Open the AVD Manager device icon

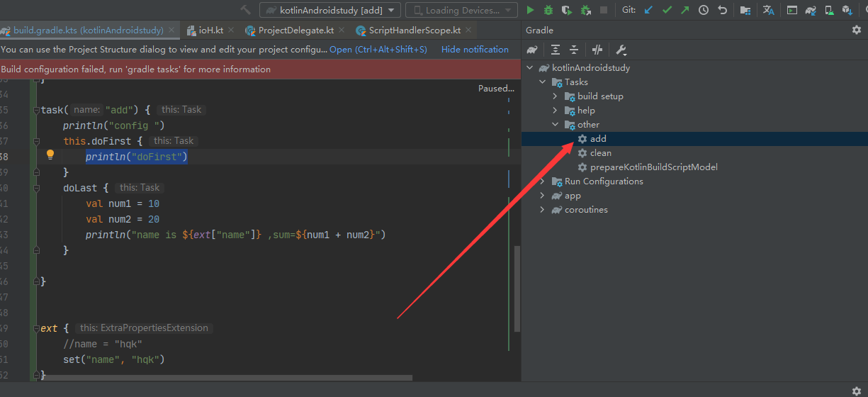[828, 10]
